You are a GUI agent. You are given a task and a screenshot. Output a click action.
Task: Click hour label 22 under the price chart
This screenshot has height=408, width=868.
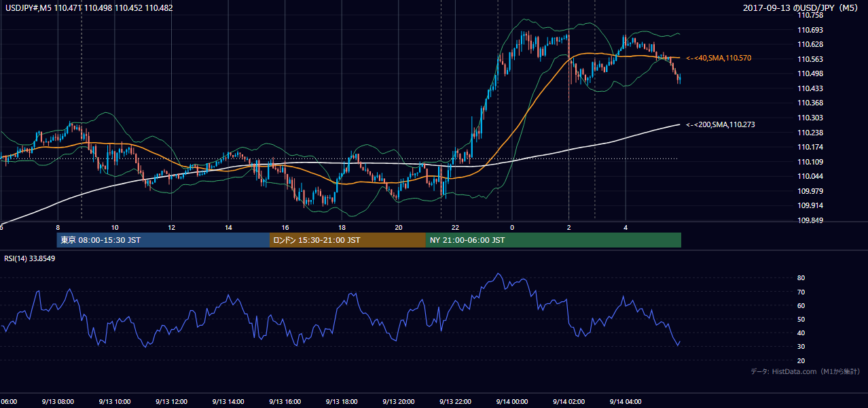[x=456, y=228]
